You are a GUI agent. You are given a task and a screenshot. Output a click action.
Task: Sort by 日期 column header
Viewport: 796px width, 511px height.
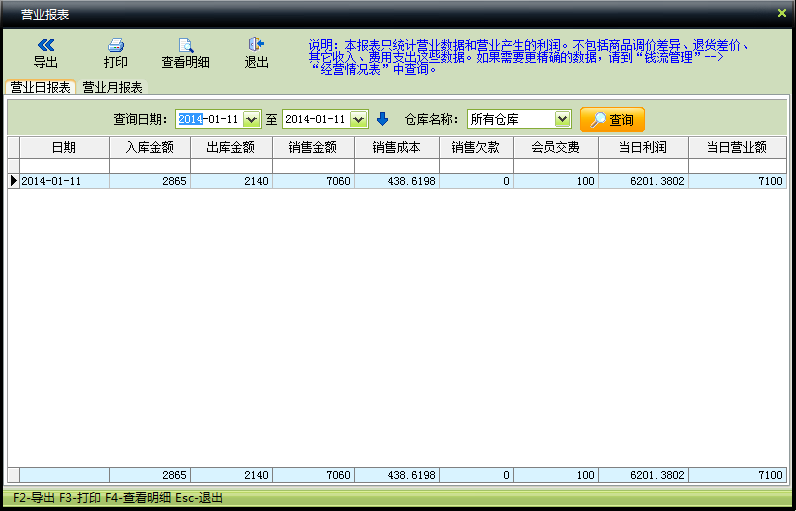click(x=64, y=148)
